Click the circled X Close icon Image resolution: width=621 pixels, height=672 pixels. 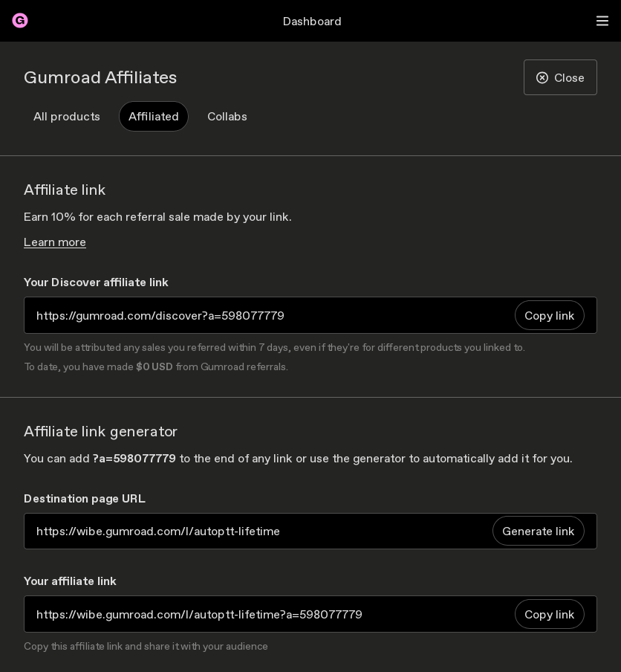tap(542, 78)
